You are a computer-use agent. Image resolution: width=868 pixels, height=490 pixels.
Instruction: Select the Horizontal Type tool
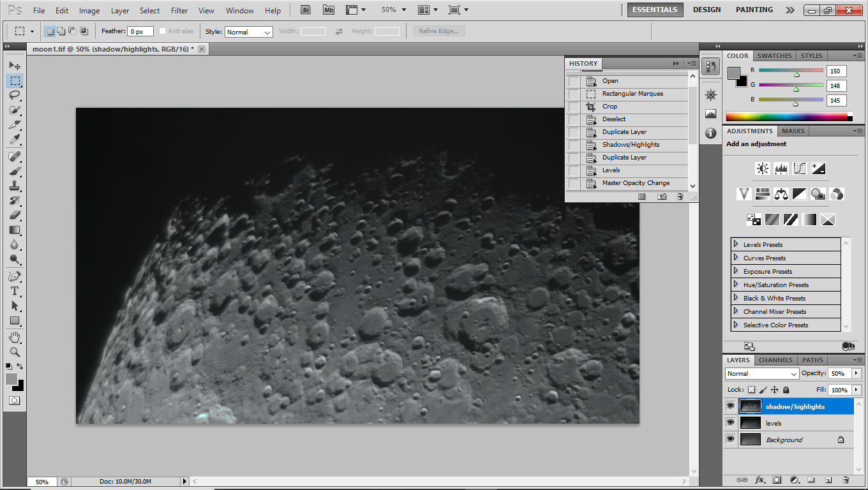[x=15, y=291]
